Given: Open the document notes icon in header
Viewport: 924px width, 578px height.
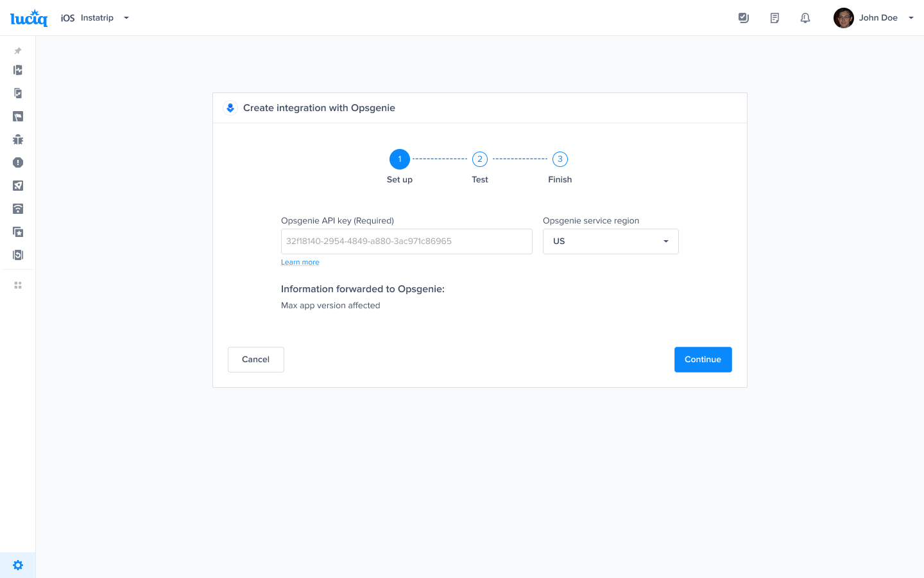Looking at the screenshot, I should click(774, 18).
